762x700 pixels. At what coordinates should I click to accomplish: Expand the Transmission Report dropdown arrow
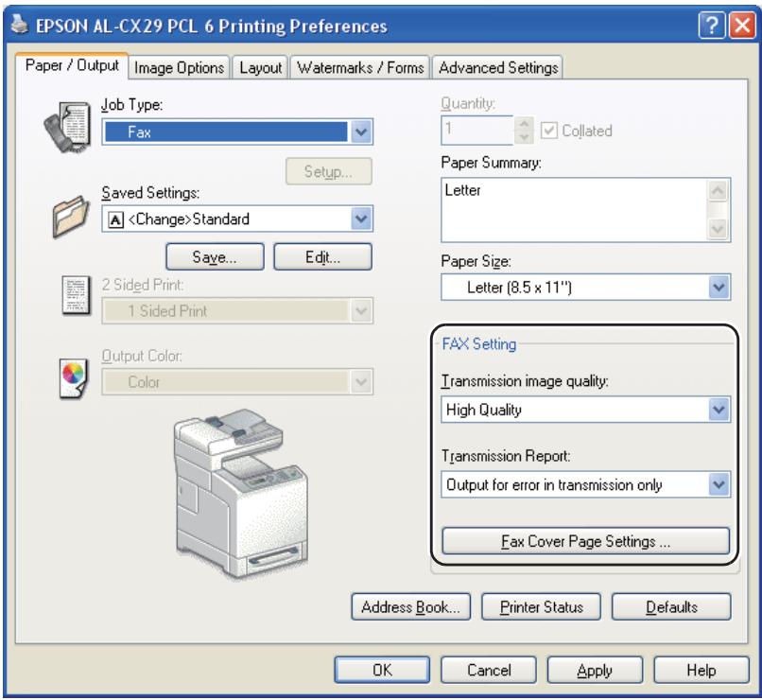pos(719,484)
